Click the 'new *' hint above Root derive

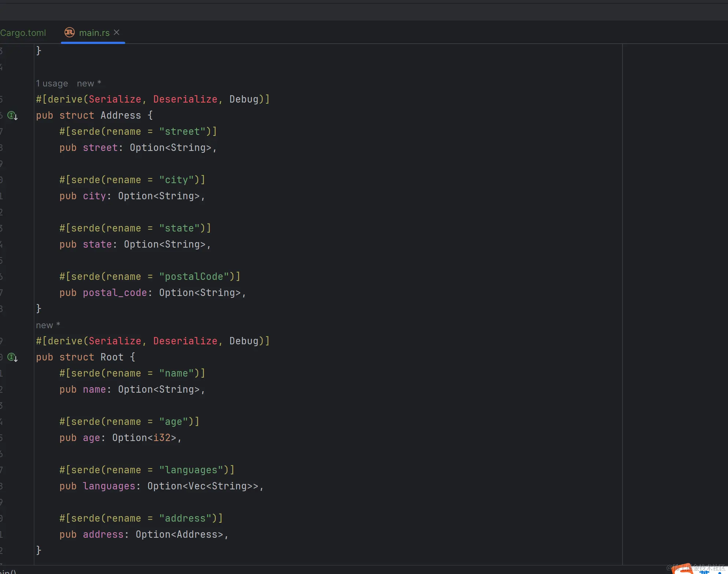coord(48,325)
